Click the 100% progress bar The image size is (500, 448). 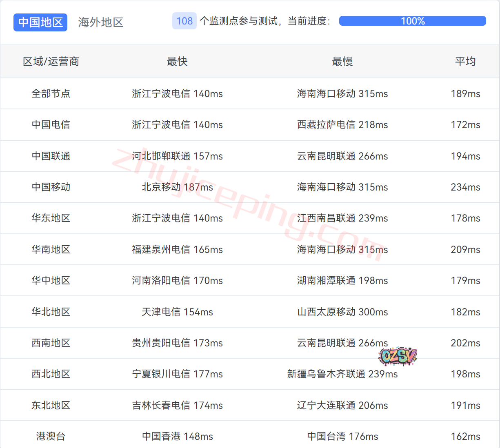tap(412, 21)
